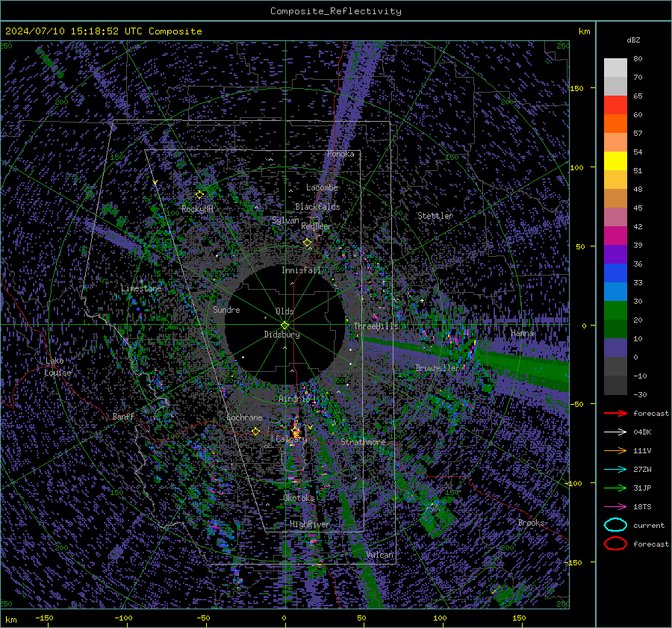Click the -30 value on the dBZ scale
The width and height of the screenshot is (672, 628).
click(640, 394)
